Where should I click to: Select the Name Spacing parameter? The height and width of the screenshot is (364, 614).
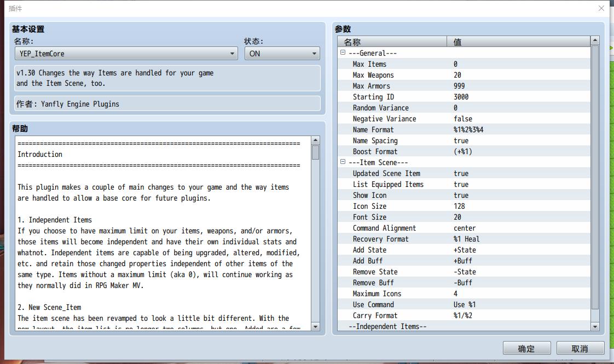click(464, 141)
